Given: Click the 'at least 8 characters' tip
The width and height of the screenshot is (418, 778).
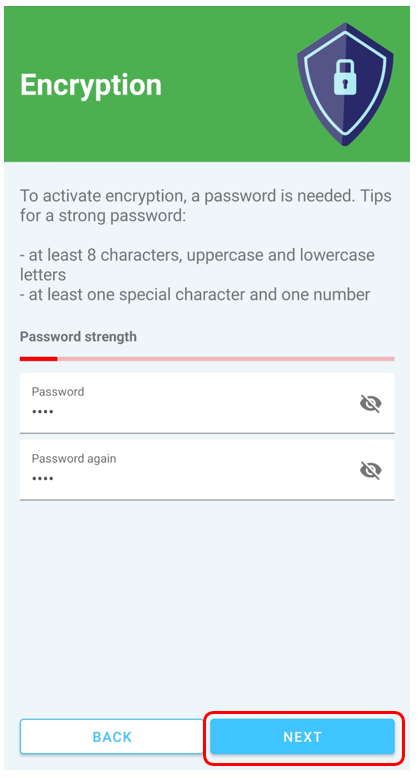Looking at the screenshot, I should pyautogui.click(x=198, y=264).
